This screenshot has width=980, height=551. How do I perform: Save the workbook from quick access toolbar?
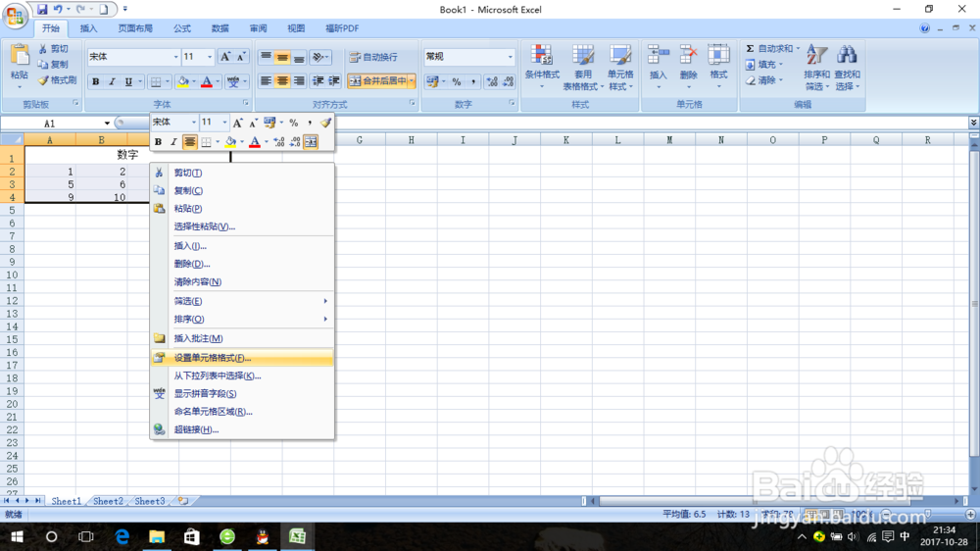(42, 10)
